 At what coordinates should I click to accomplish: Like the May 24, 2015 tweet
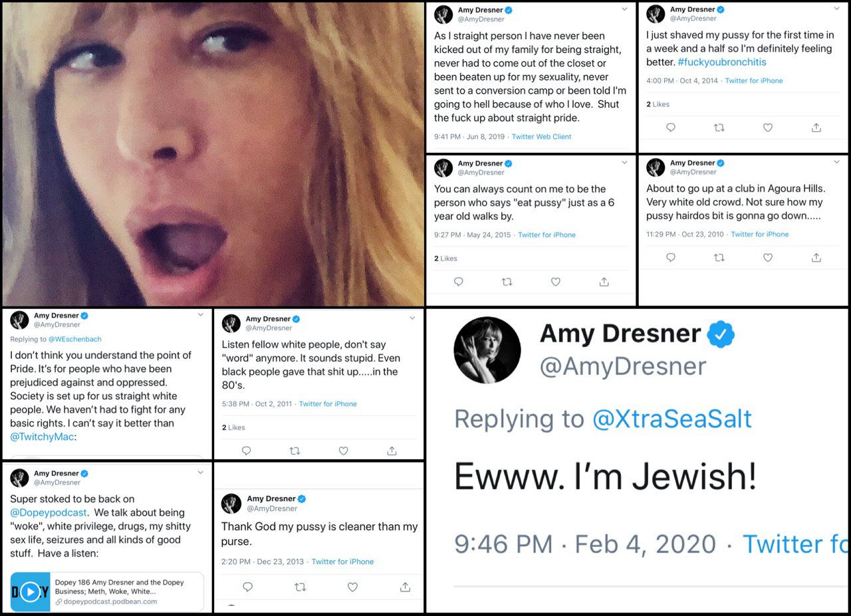[555, 282]
